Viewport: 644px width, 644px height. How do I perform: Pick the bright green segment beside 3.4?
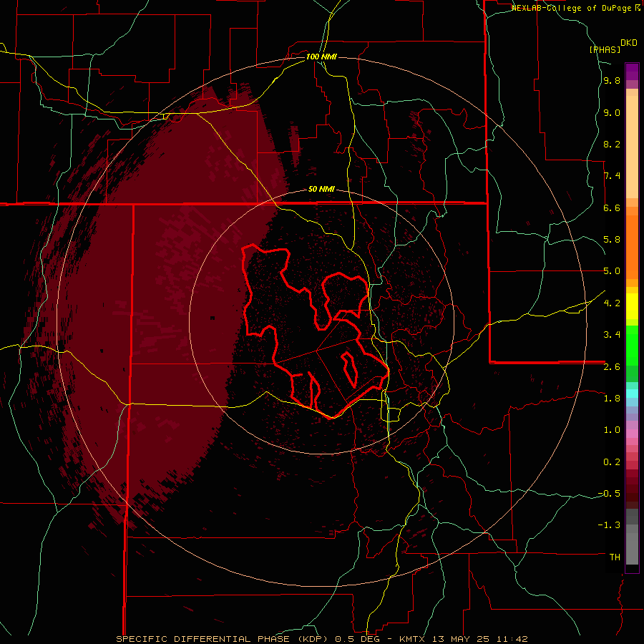click(632, 345)
